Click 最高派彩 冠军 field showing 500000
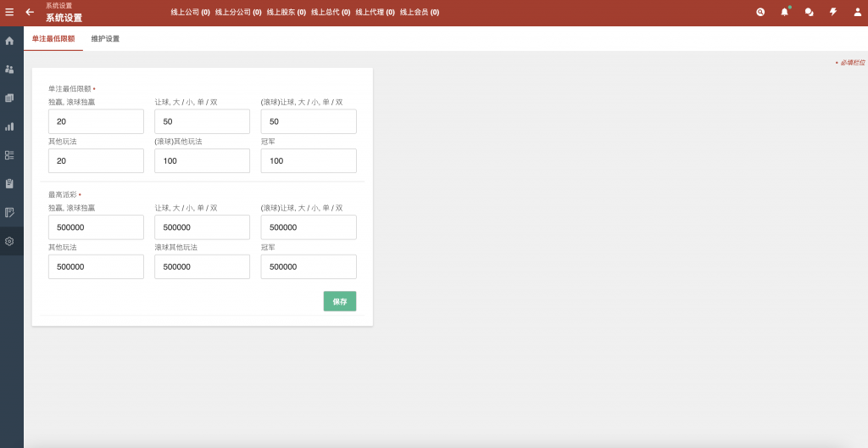The width and height of the screenshot is (868, 448). pyautogui.click(x=309, y=266)
